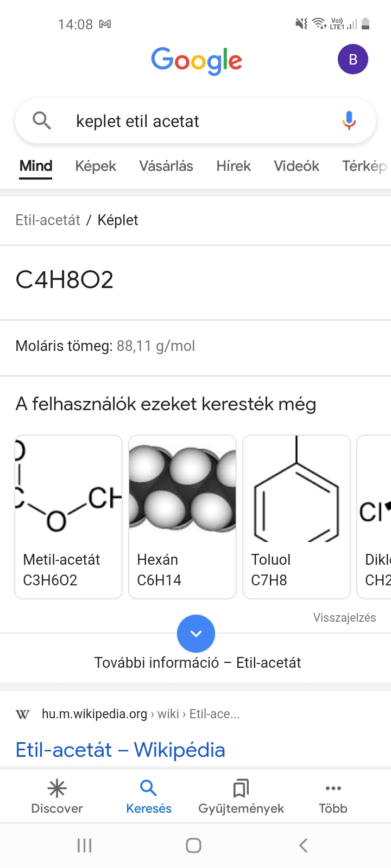Tap the Etil-acetát breadcrumb link
Screen dimensions: 391x868
(x=48, y=220)
